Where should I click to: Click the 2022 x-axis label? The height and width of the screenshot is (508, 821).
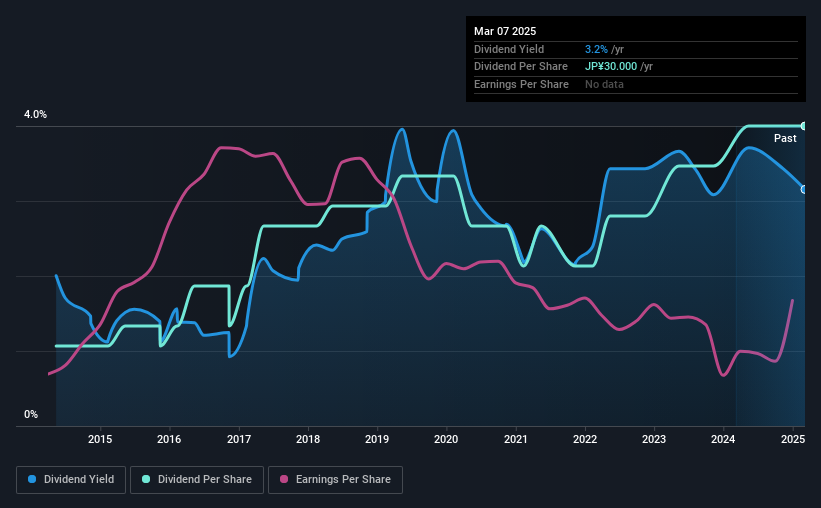(585, 439)
